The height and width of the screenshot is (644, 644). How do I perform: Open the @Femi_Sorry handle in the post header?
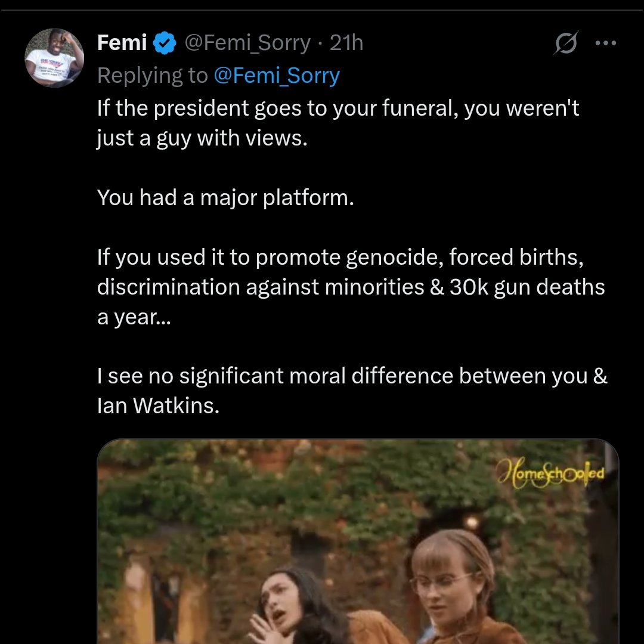[247, 43]
